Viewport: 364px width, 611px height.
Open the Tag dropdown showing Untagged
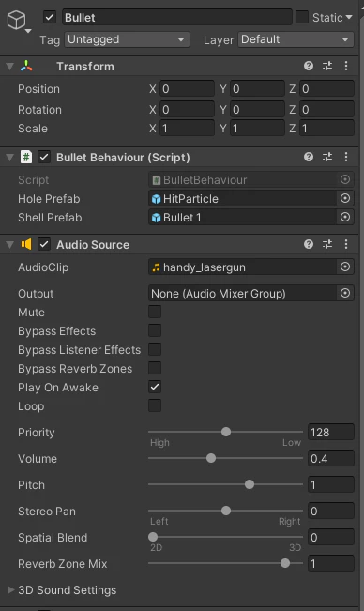pos(127,39)
